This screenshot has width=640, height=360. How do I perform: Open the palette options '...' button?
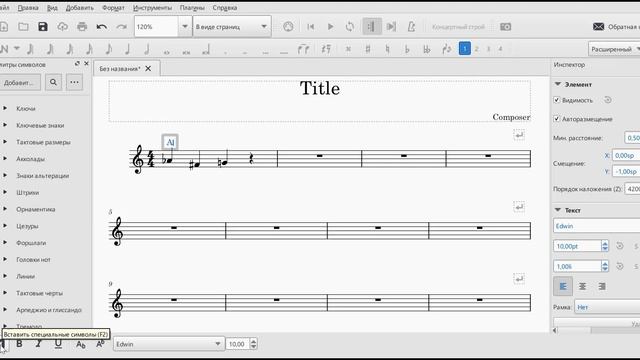point(74,82)
